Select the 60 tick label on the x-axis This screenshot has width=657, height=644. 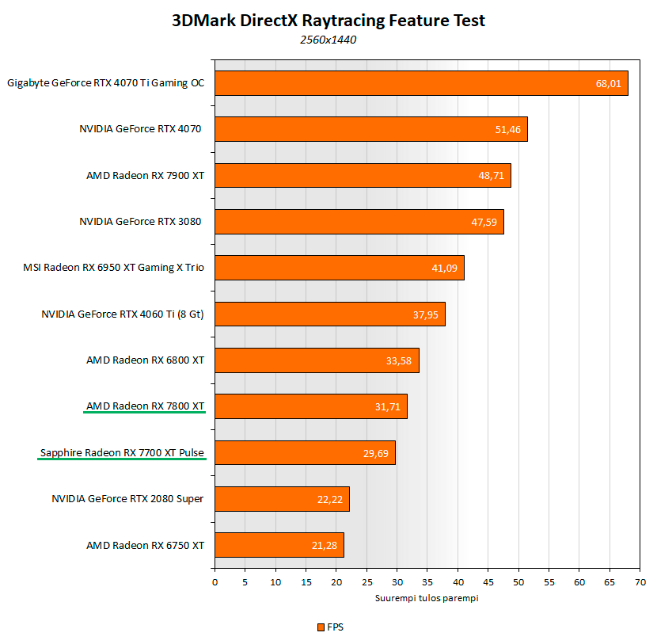pos(579,582)
